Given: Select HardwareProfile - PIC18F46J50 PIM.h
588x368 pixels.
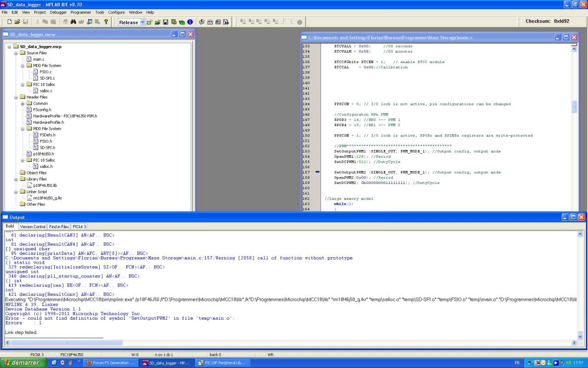Looking at the screenshot, I should (65, 116).
